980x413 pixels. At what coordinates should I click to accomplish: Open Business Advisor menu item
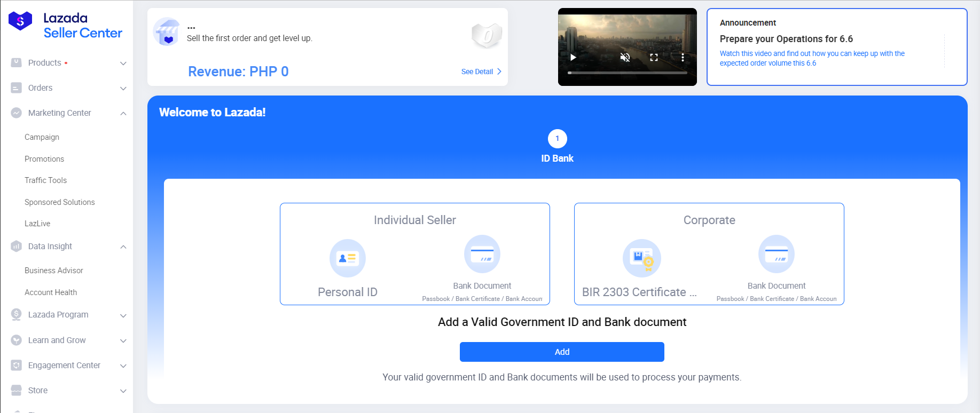54,271
